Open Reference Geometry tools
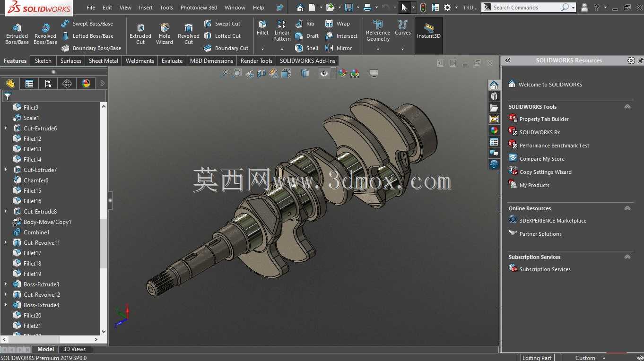Screen dimensions: 644x361 coord(378,31)
